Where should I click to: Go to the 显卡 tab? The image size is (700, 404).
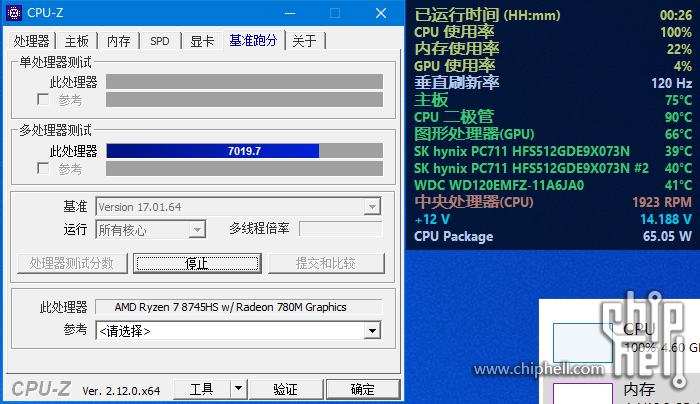tap(202, 41)
